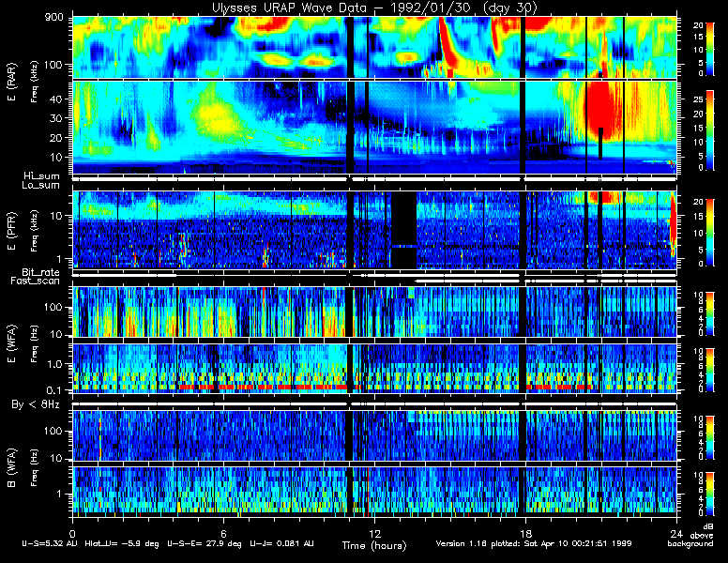Click color bar beside bottom B (WFA) panel

[710, 494]
